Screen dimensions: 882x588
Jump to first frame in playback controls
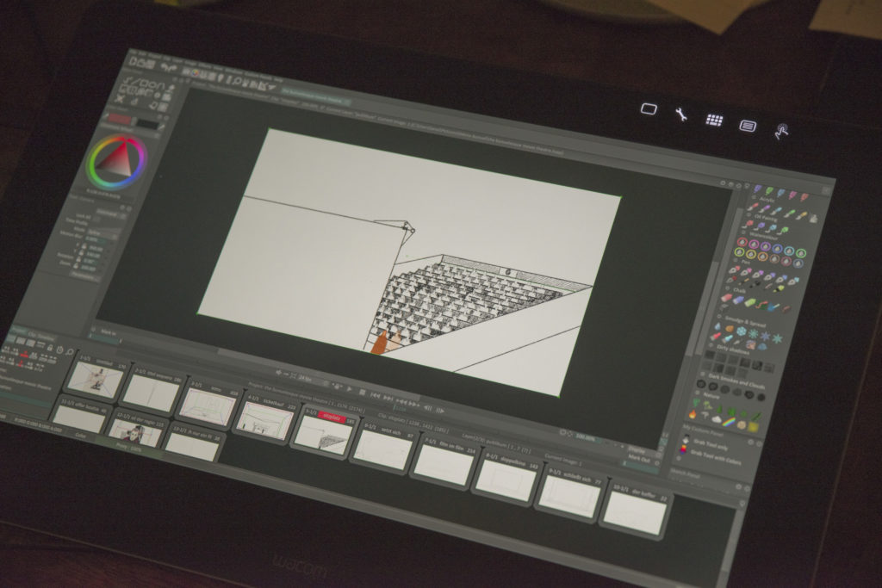[x=375, y=395]
